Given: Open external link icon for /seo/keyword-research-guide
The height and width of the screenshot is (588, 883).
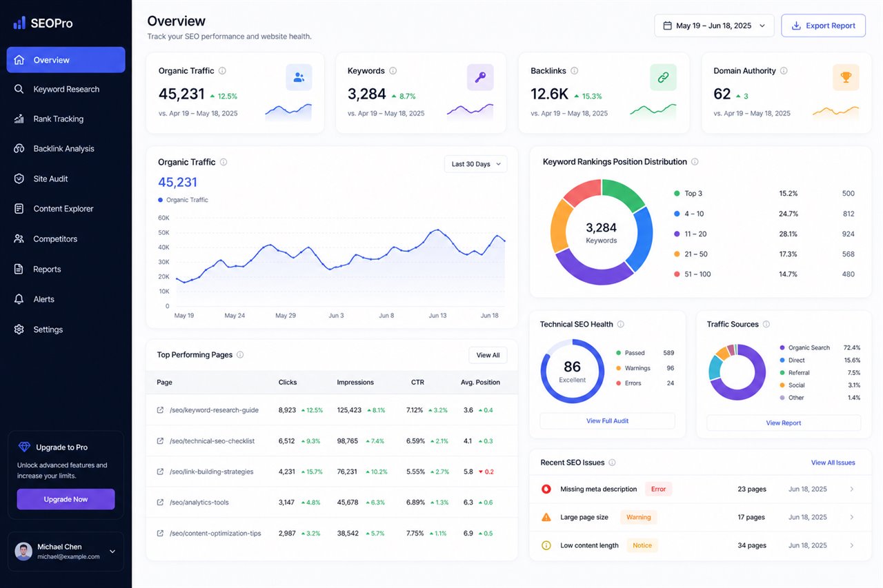Looking at the screenshot, I should (x=161, y=410).
